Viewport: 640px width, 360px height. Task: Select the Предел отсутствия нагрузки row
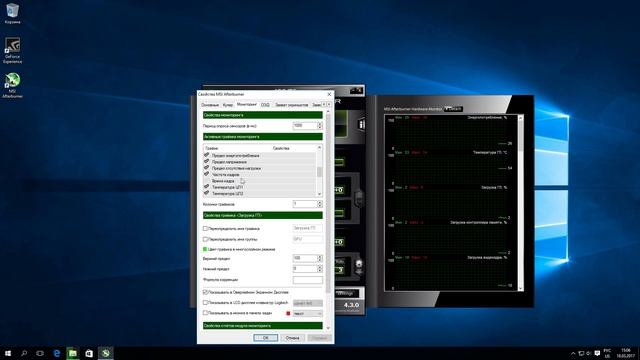click(x=260, y=168)
